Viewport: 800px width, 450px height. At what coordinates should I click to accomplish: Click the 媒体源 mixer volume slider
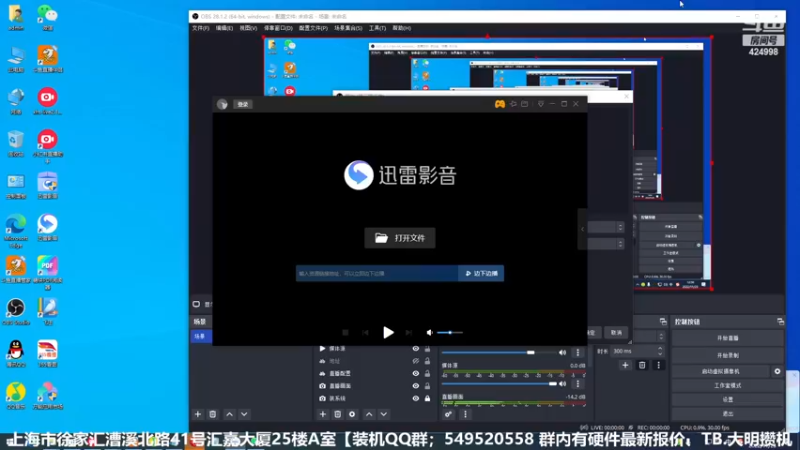click(x=499, y=384)
